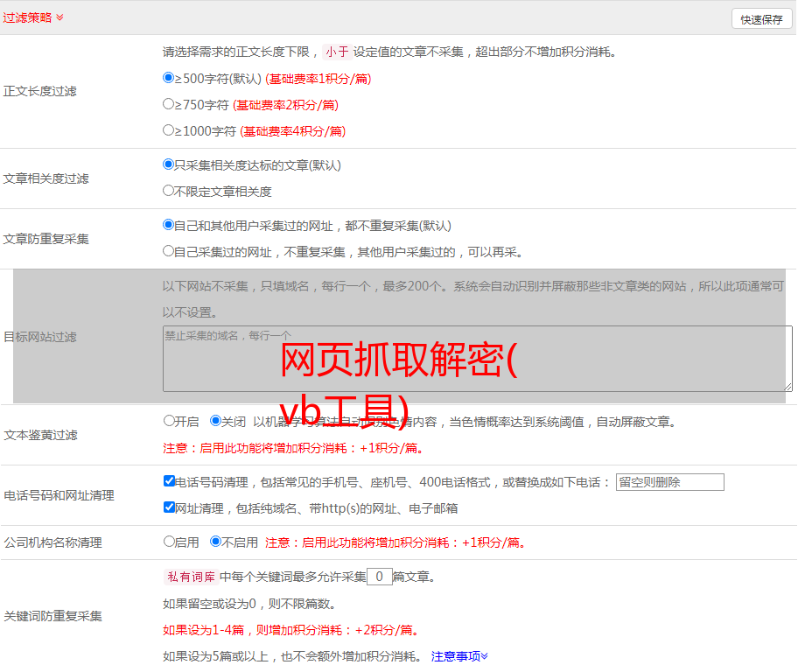Choose 不限定文章相关度 option

coord(169,191)
